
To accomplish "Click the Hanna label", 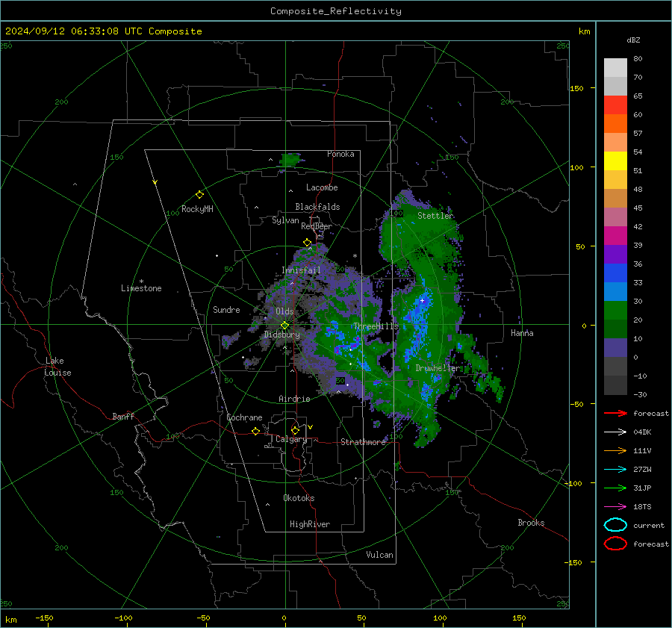I will pyautogui.click(x=522, y=332).
